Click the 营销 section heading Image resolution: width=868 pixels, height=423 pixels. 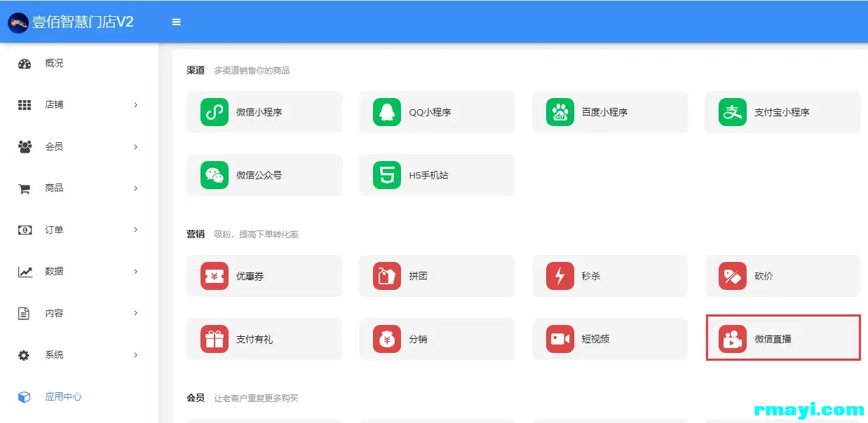pos(196,234)
